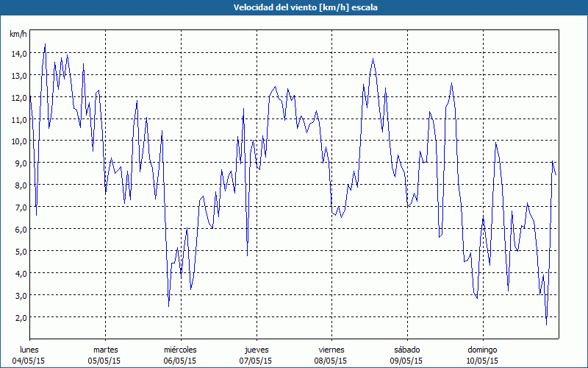Click the 4,0 y-axis value
588x368 pixels.
[x=21, y=274]
